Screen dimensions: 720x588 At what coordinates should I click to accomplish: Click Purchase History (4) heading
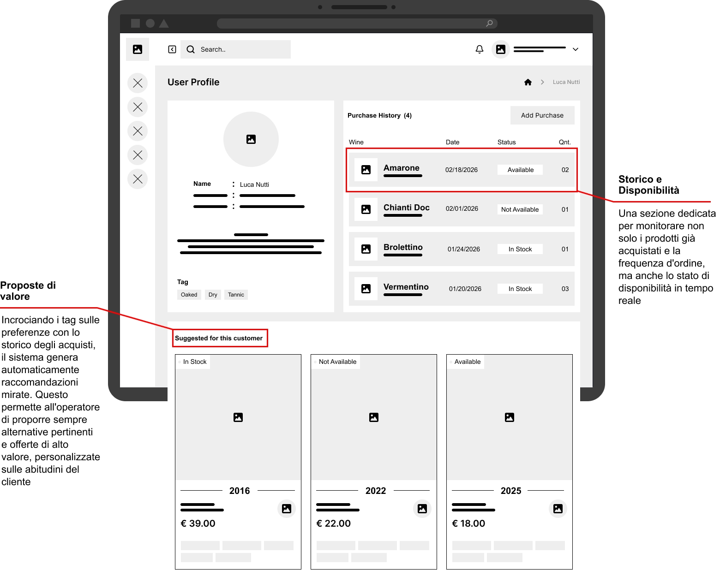tap(379, 115)
